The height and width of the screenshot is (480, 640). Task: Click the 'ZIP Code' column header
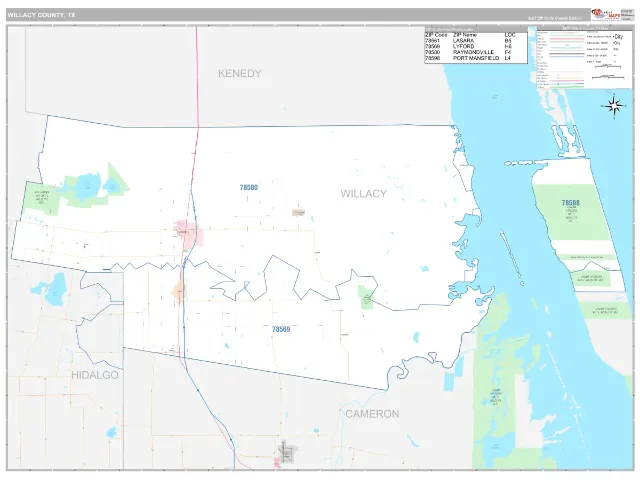click(436, 35)
